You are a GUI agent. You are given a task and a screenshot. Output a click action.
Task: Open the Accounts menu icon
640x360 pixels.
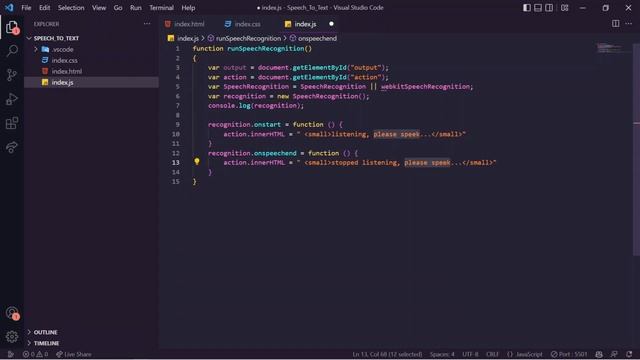coord(12,313)
